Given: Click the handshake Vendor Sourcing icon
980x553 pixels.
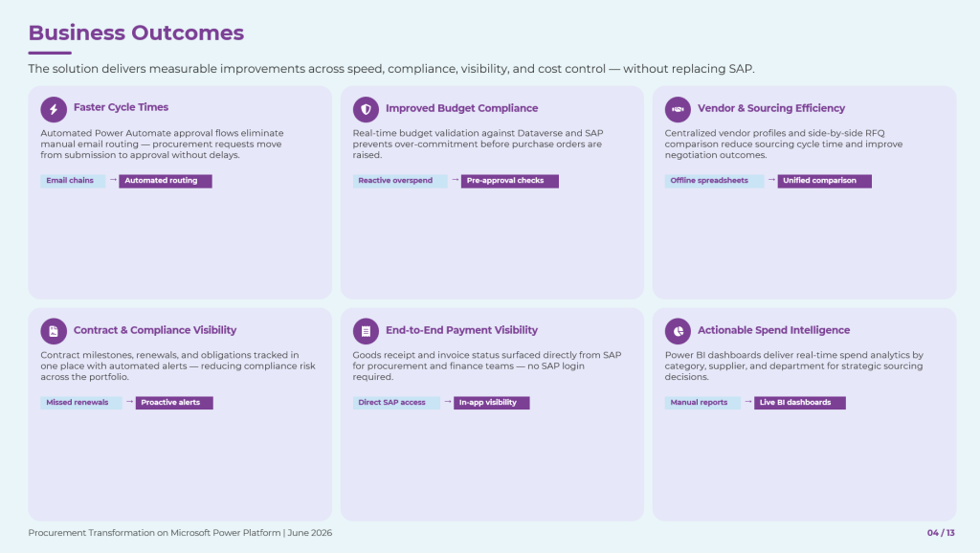Looking at the screenshot, I should (678, 109).
